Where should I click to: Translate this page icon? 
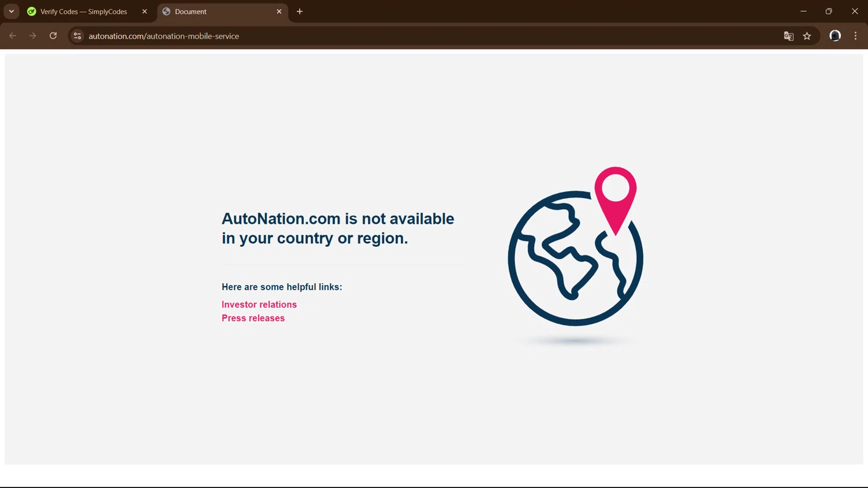(x=789, y=36)
